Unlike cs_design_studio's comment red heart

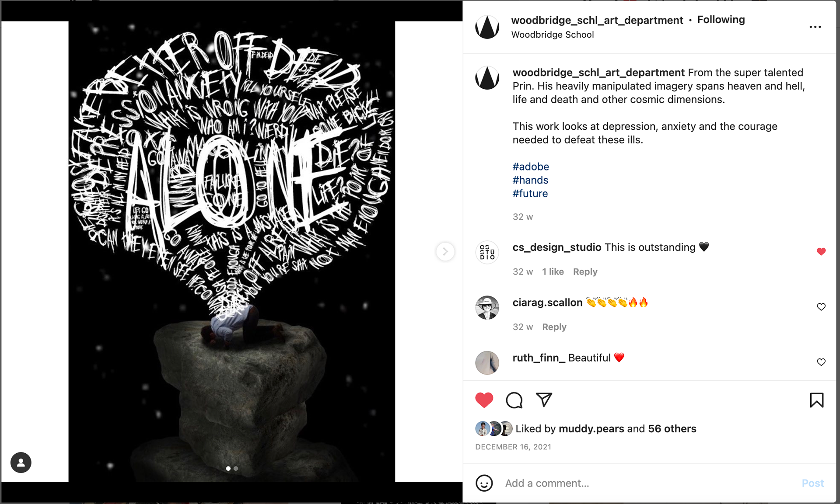coord(821,251)
